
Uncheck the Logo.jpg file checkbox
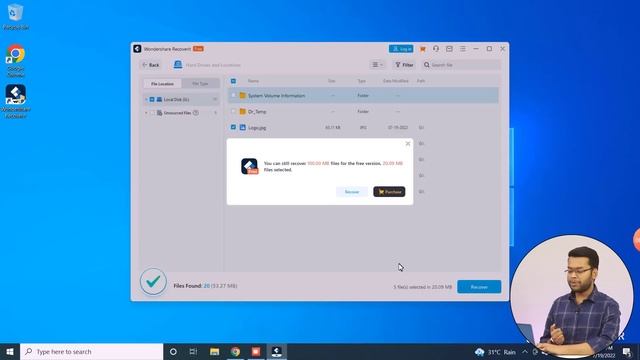(233, 127)
